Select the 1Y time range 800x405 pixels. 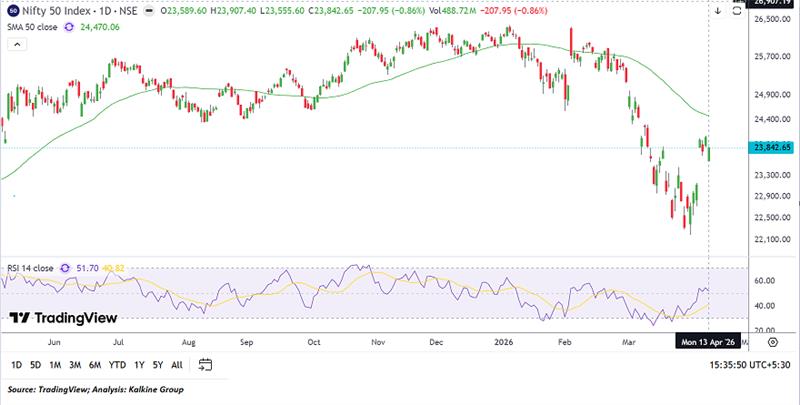(x=139, y=365)
